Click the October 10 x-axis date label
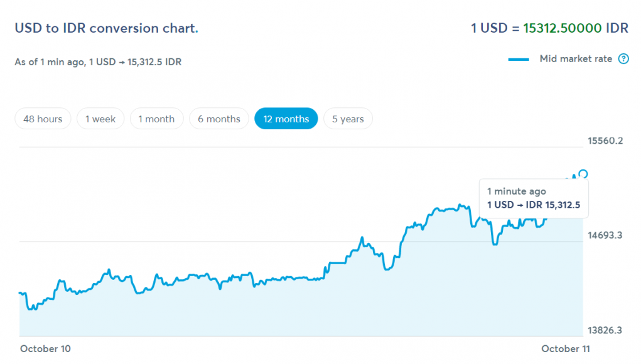This screenshot has height=364, width=641. (x=45, y=348)
